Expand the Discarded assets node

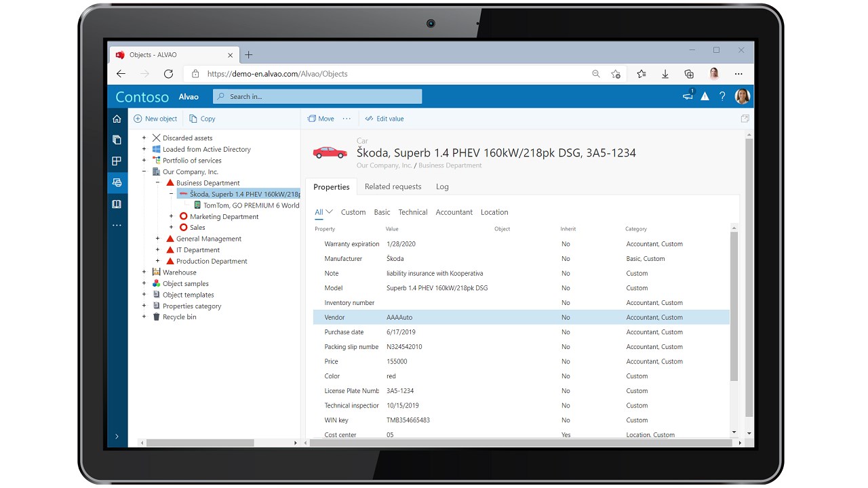tap(144, 138)
